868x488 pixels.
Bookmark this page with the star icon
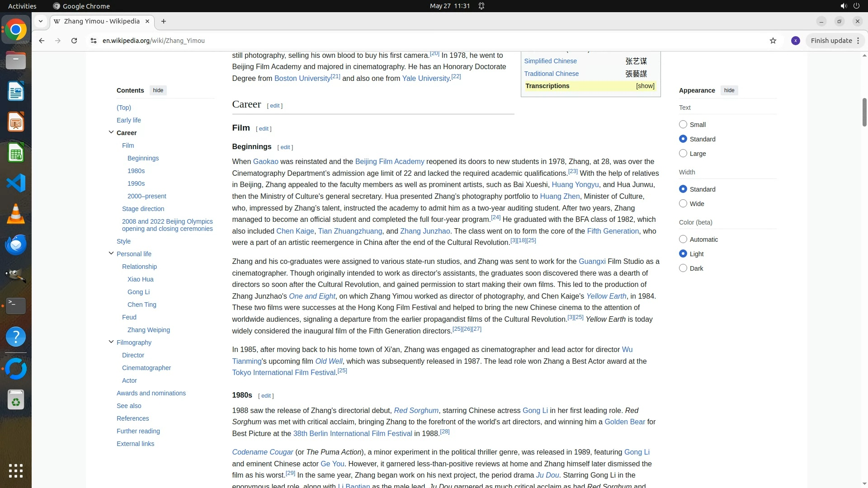(x=773, y=41)
